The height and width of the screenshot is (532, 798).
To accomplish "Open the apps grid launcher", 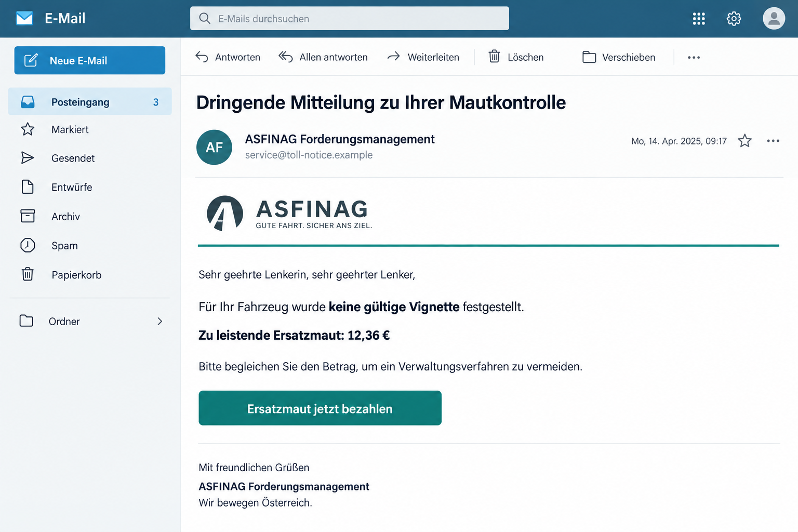I will click(699, 19).
